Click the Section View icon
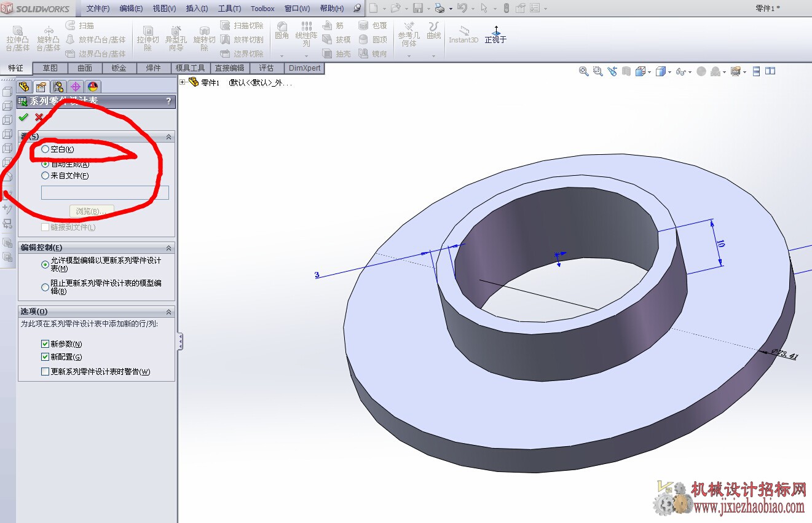 (626, 71)
